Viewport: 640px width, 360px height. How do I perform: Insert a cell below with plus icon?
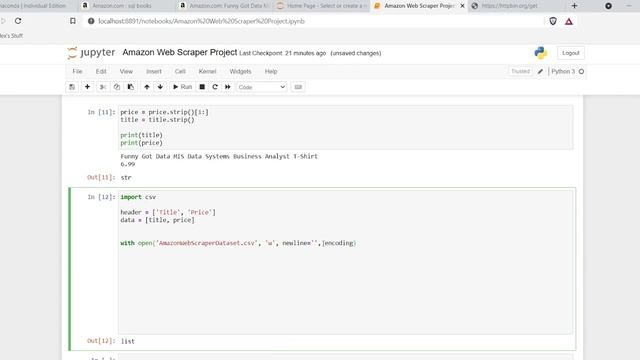point(87,87)
